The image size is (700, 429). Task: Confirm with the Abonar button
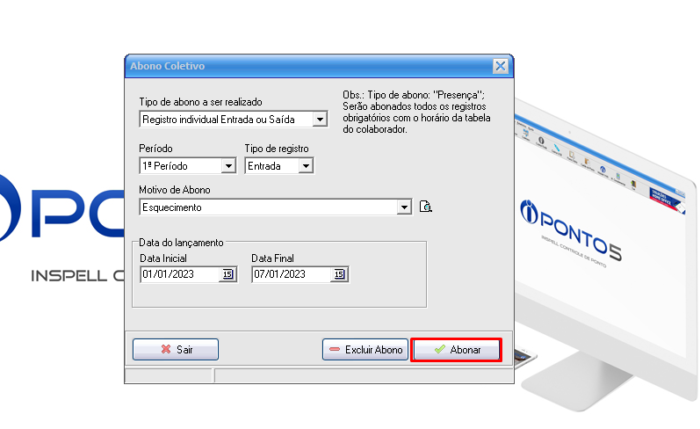click(456, 350)
